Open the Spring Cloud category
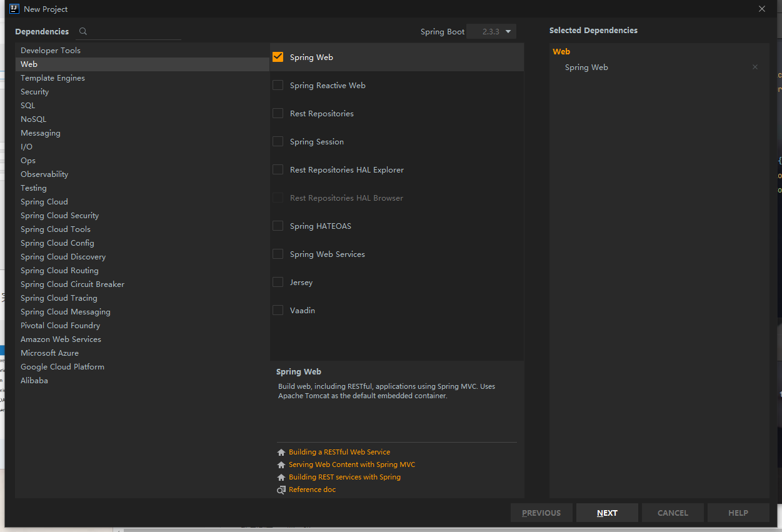 (x=143, y=201)
